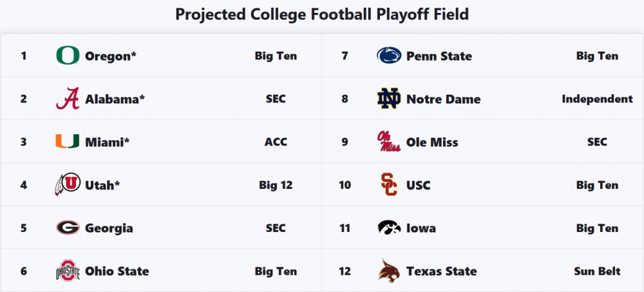Select the Texas State Bobcats logo

tap(389, 271)
